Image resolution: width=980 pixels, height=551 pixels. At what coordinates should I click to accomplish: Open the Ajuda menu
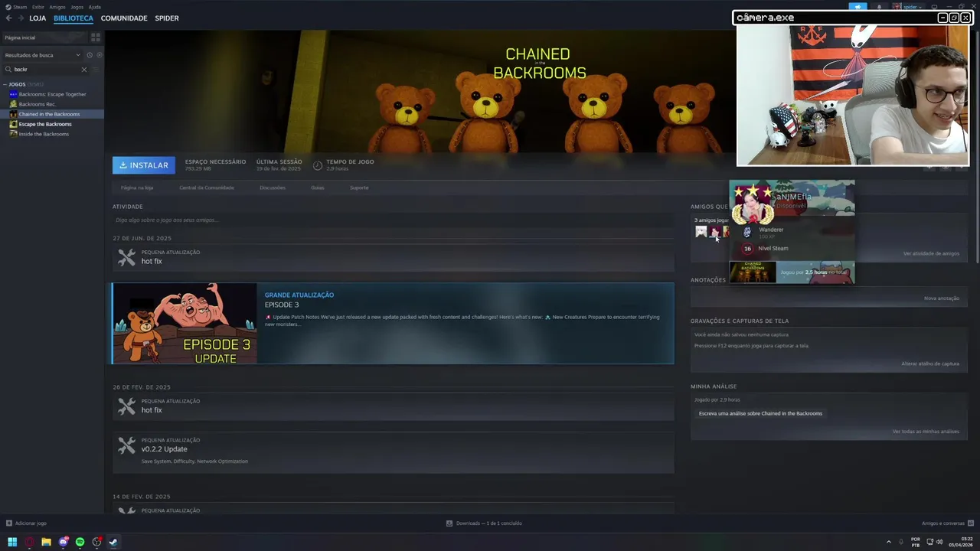[95, 7]
